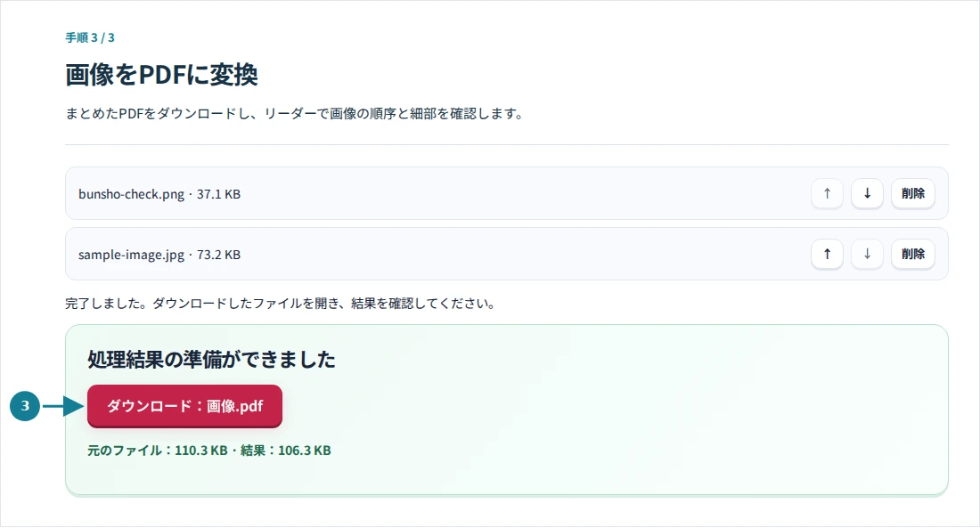
Task: Move bunsho-check.png up with arrow
Action: coord(827,194)
